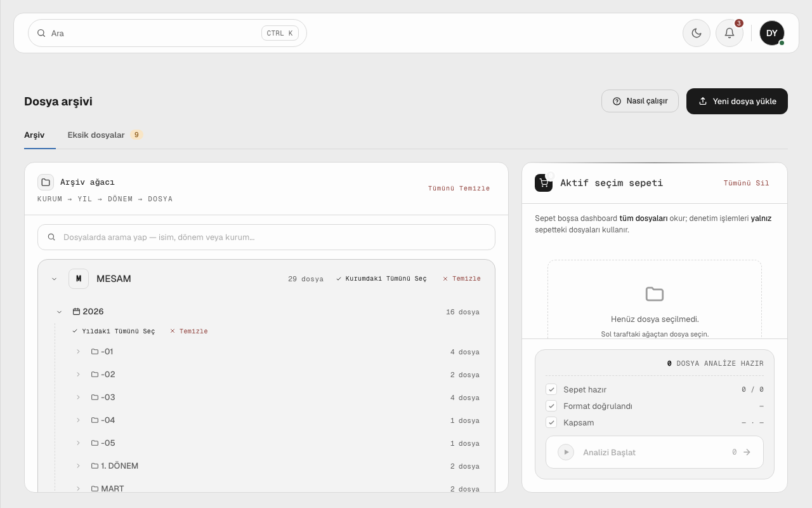Click the 'Dosya arşivi' page heading
The image size is (812, 508).
tap(58, 102)
